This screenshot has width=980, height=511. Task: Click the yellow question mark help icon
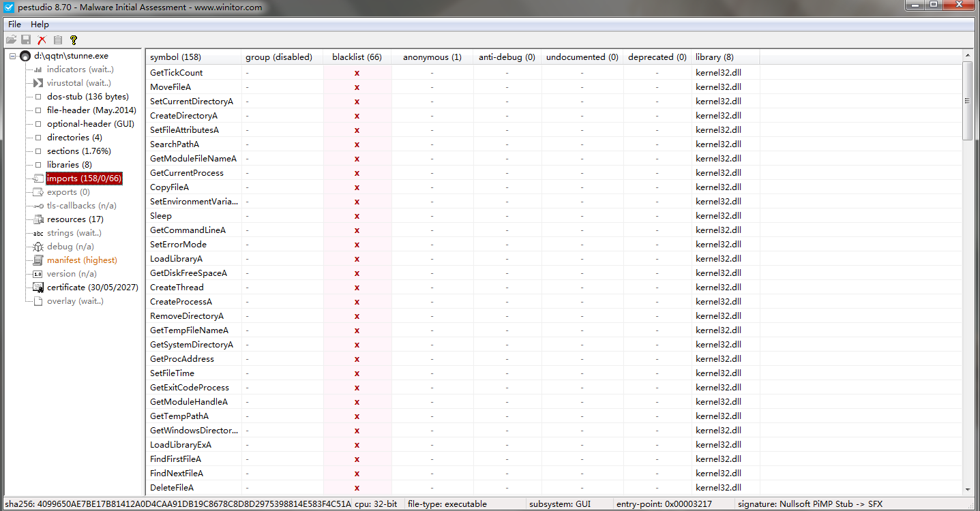click(74, 40)
